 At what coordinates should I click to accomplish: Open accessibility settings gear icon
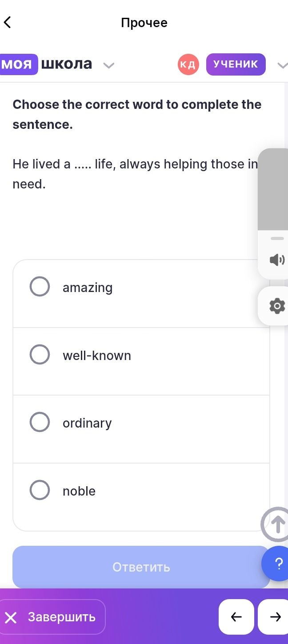[x=277, y=306]
